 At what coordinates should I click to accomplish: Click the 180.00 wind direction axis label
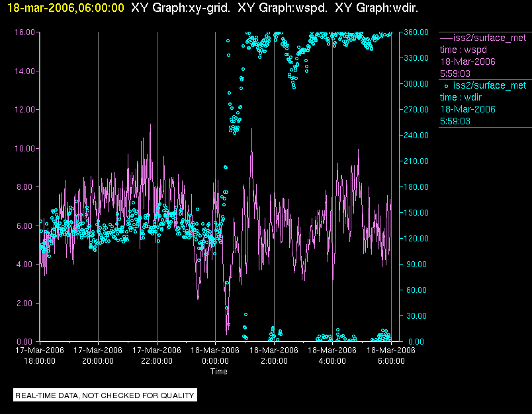[x=416, y=186]
